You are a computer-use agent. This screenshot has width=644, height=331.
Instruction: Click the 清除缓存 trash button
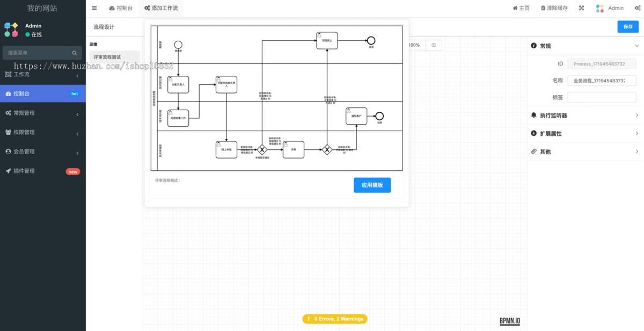pyautogui.click(x=554, y=8)
